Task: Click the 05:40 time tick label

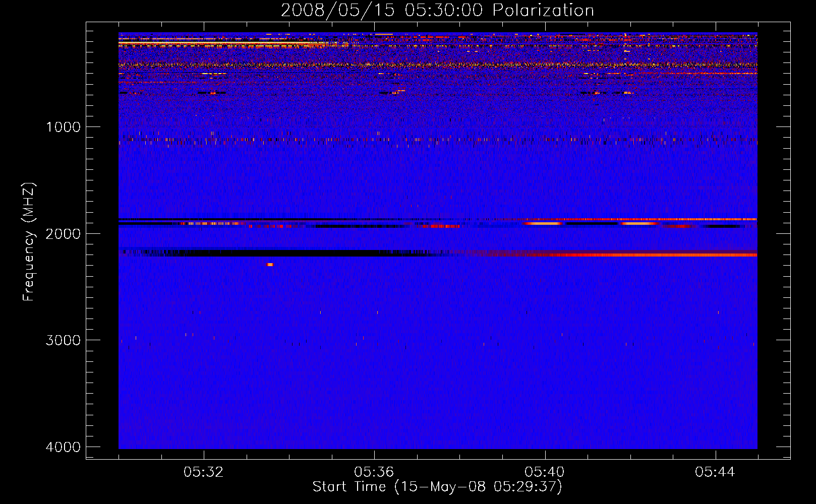Action: click(545, 472)
